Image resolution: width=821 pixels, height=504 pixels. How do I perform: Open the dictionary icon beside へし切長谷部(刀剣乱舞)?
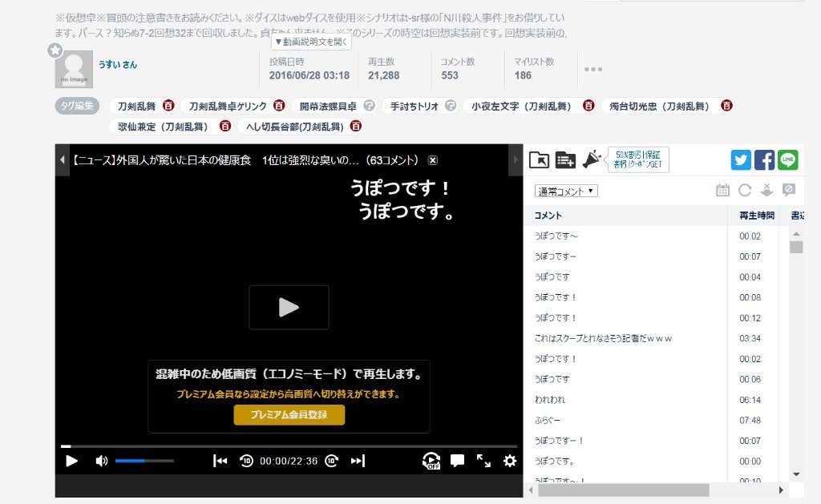[x=355, y=126]
